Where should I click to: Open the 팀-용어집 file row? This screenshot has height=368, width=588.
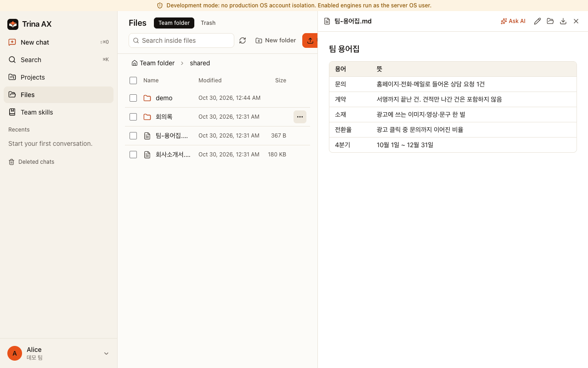[x=217, y=136]
